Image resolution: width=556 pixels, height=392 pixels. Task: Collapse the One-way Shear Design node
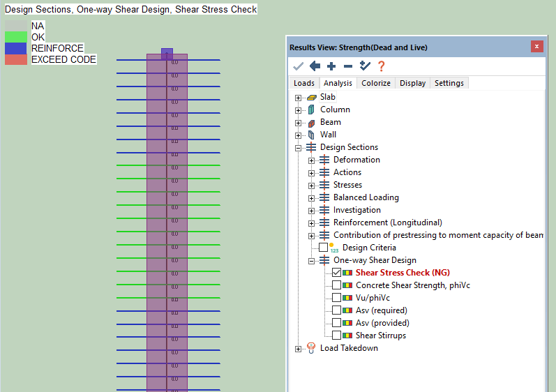click(x=311, y=260)
